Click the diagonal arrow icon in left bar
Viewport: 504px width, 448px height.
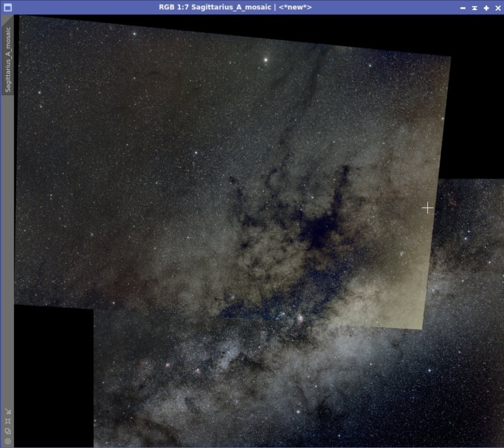point(8,411)
